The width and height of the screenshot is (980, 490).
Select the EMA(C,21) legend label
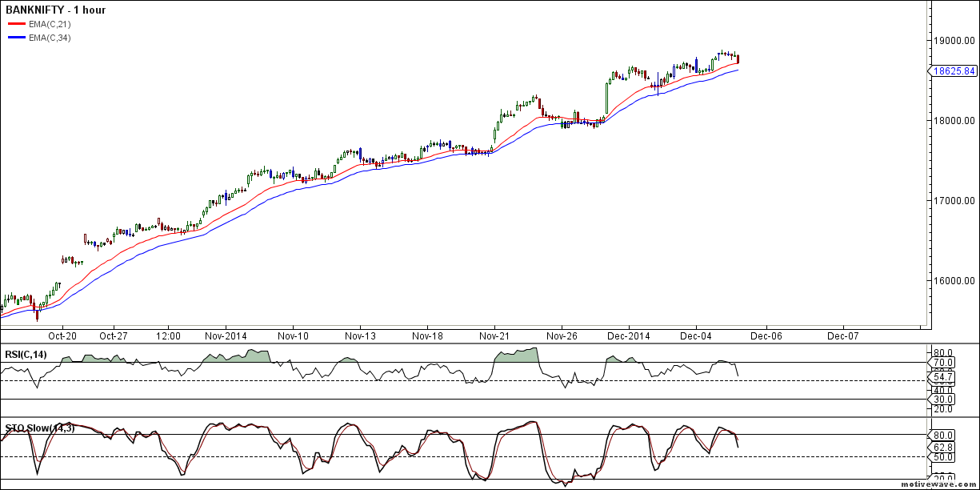(50, 24)
